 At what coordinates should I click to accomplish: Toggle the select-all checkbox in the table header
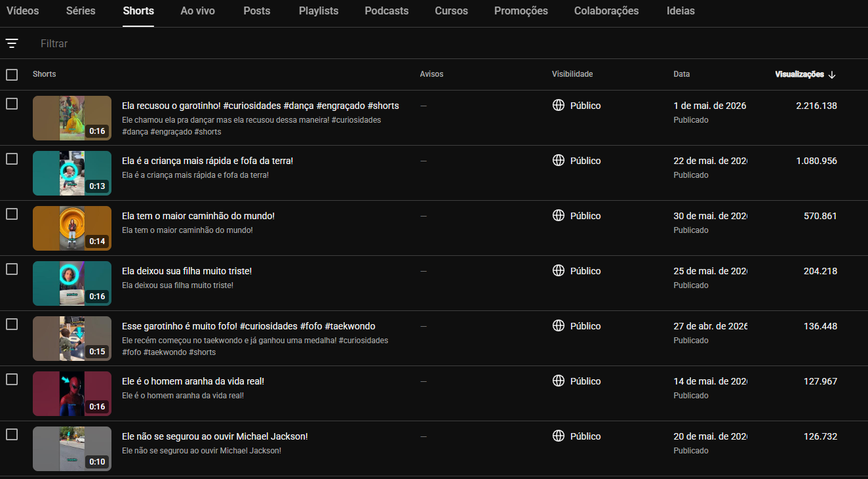[12, 75]
